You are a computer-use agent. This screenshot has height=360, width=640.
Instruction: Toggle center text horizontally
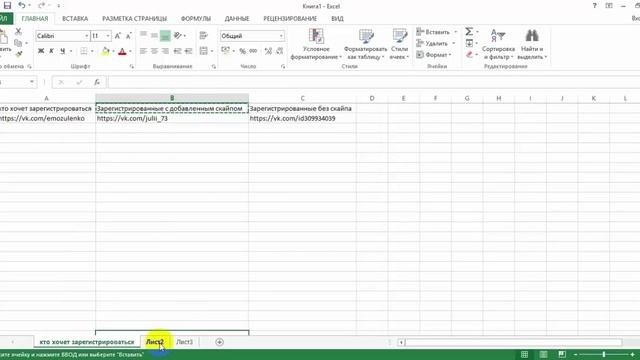coord(154,51)
